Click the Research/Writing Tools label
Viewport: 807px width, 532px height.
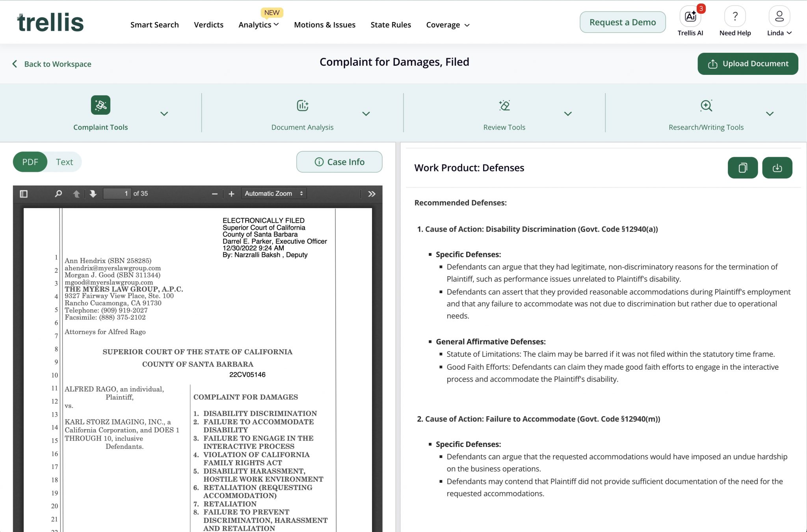coord(706,127)
